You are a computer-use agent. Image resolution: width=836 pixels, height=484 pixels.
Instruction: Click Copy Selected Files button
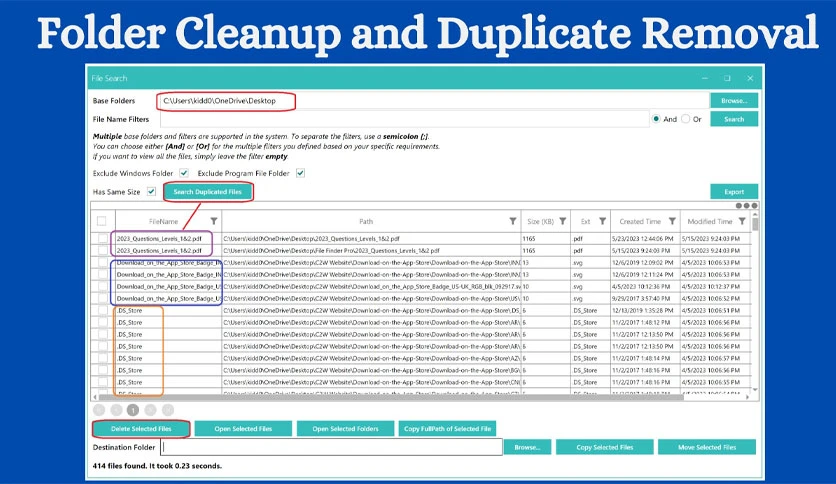pyautogui.click(x=605, y=447)
